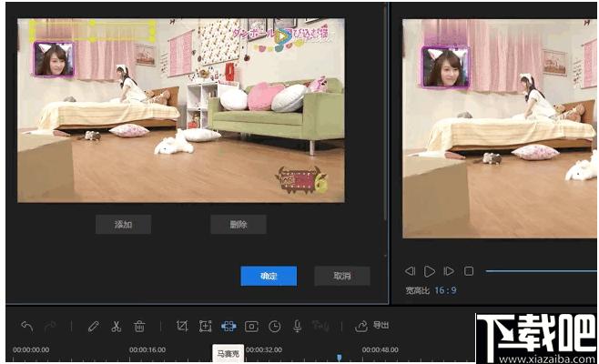Click the redo arrow icon

tap(50, 326)
